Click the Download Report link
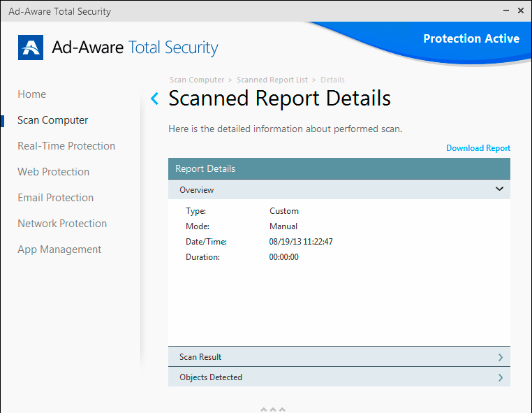The image size is (532, 413). [478, 148]
